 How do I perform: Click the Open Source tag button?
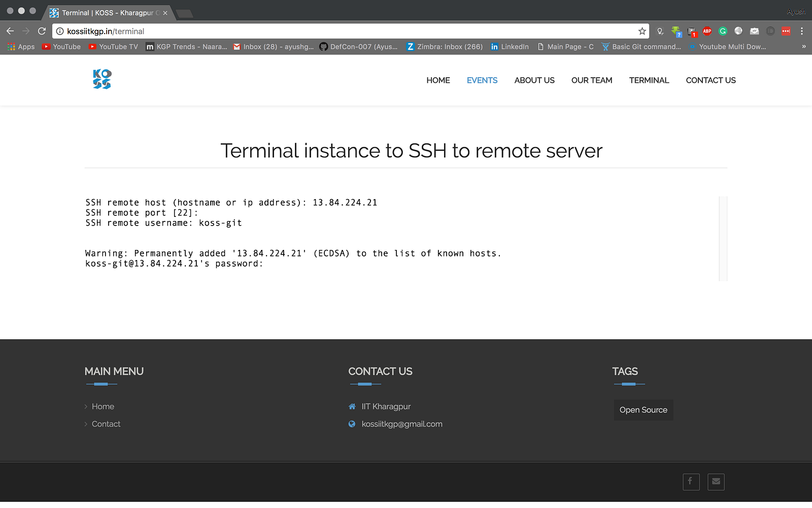[x=644, y=410]
